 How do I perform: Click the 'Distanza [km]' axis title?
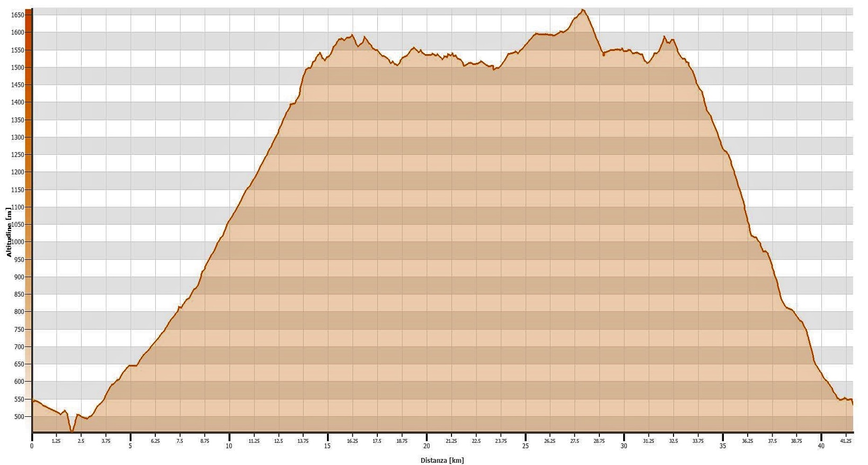[441, 460]
